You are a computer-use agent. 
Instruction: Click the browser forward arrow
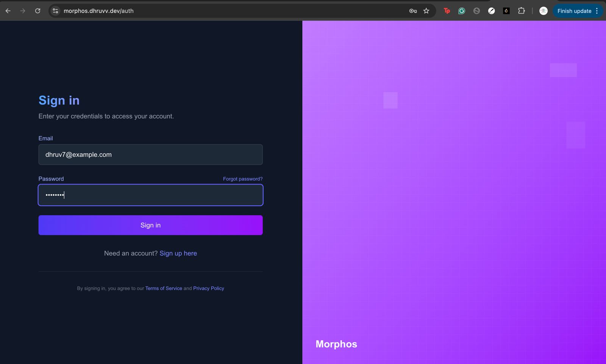[23, 11]
